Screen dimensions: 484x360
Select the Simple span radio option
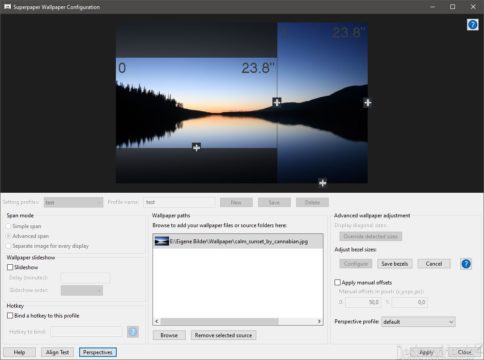(x=9, y=226)
